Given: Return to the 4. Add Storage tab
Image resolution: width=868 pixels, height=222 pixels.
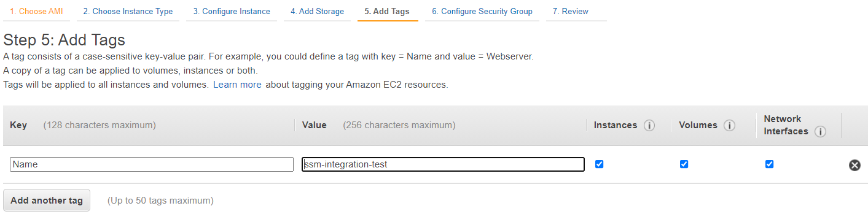Looking at the screenshot, I should pyautogui.click(x=317, y=12).
